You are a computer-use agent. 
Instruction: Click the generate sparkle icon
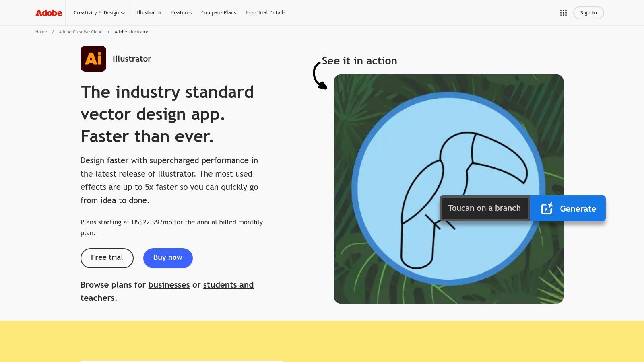(547, 208)
